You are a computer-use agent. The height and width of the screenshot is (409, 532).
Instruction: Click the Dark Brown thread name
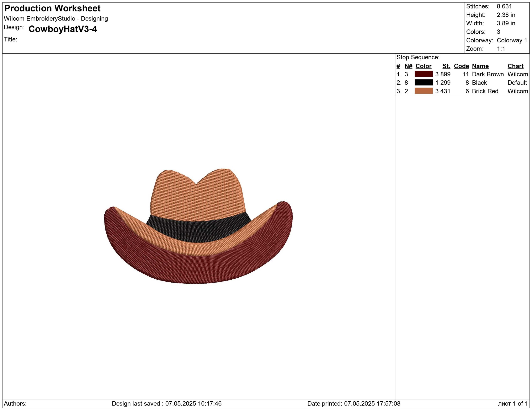coord(488,74)
